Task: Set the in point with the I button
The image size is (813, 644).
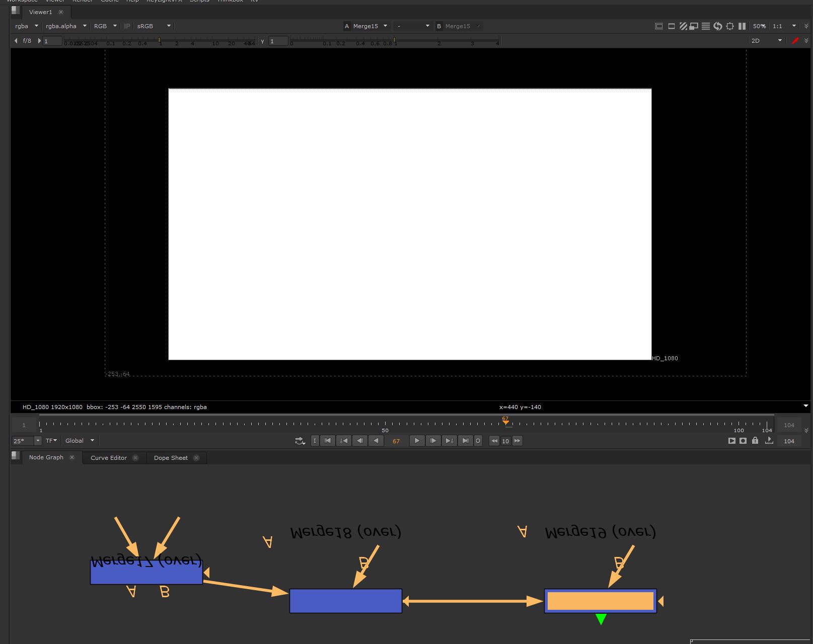Action: click(315, 441)
